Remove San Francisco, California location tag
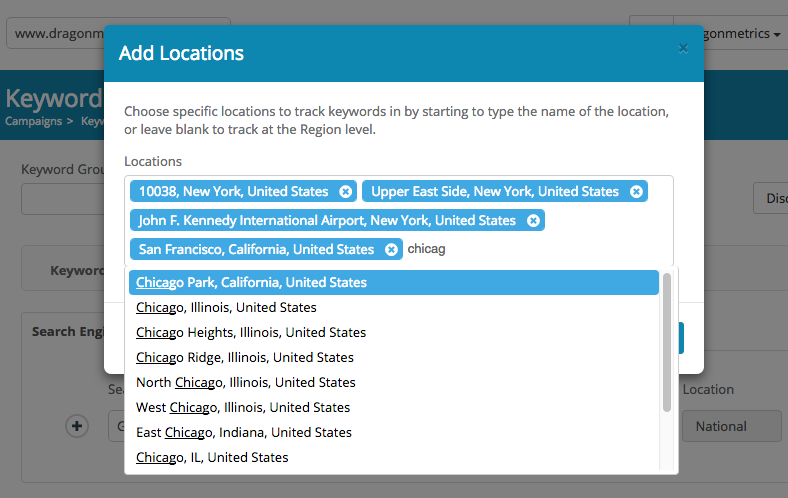This screenshot has width=788, height=498. [391, 249]
